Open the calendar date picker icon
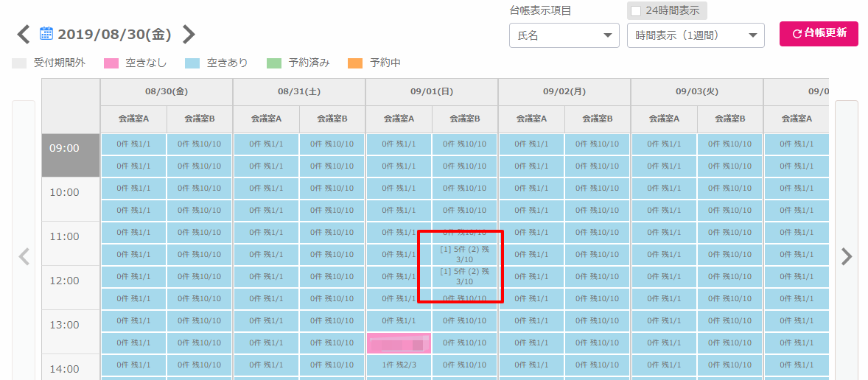This screenshot has width=868, height=380. pos(46,34)
